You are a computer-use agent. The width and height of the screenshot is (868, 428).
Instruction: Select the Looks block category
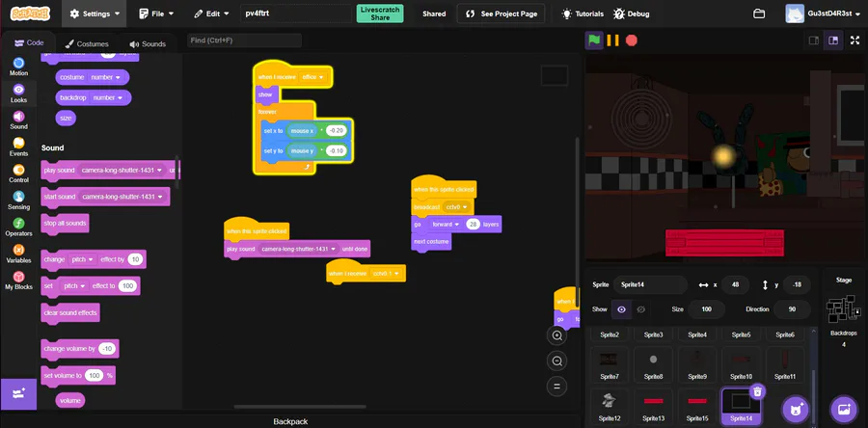pos(18,94)
